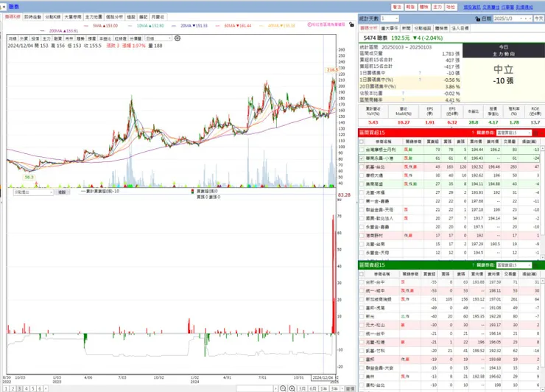This screenshot has width=545, height=392.
Task: Click the 外資 indicator button
Action: [x=24, y=38]
